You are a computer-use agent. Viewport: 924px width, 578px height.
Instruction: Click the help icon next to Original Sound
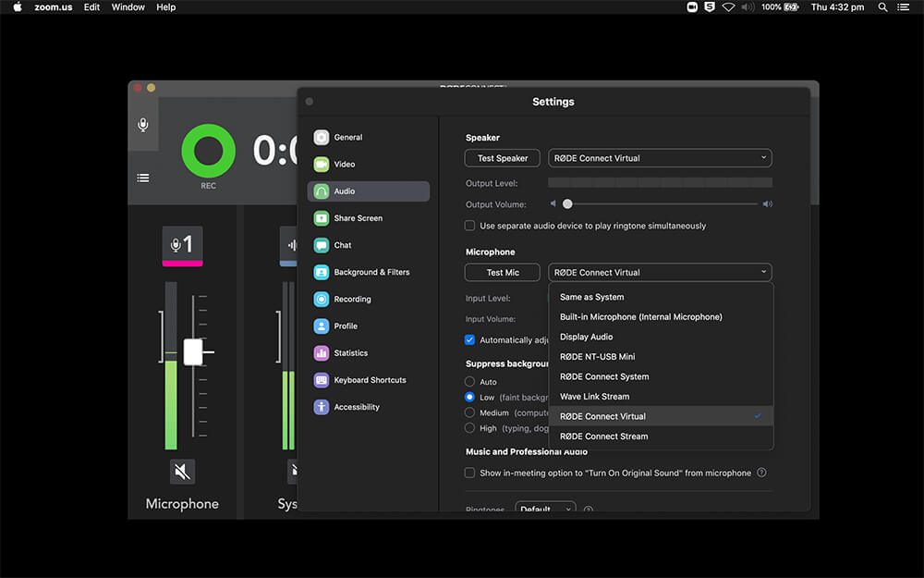coord(761,473)
